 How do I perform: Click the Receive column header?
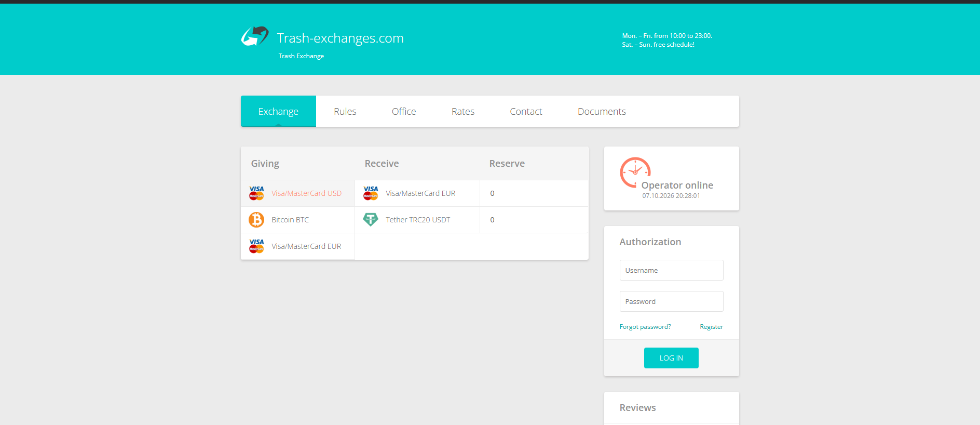tap(382, 164)
